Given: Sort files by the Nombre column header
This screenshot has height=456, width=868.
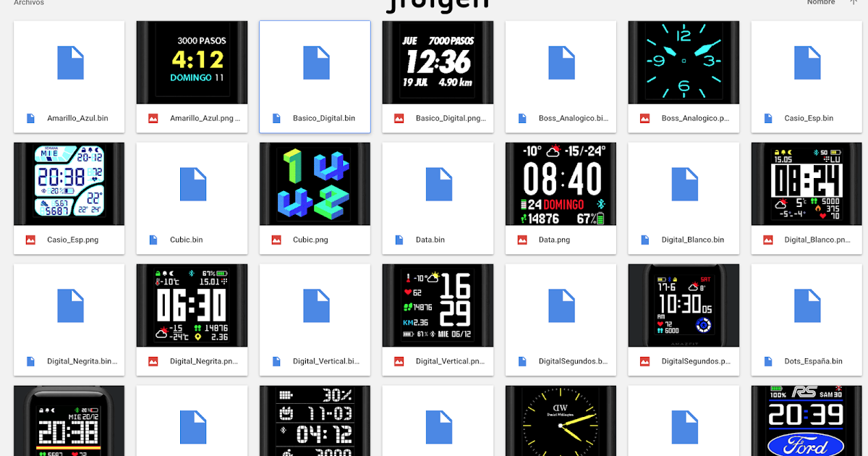Looking at the screenshot, I should [821, 3].
